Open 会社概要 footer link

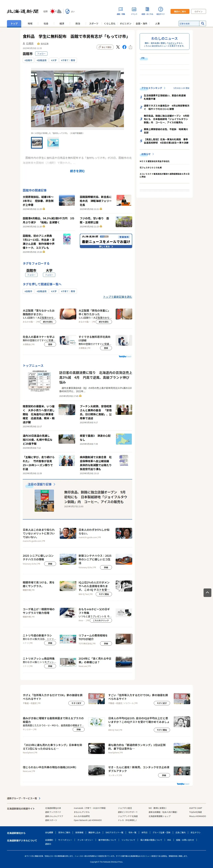pos(49,832)
